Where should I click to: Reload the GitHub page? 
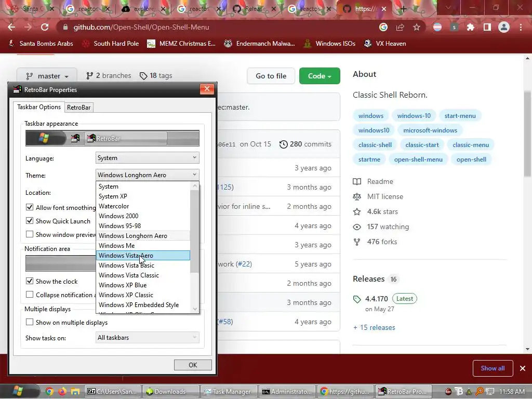click(45, 27)
